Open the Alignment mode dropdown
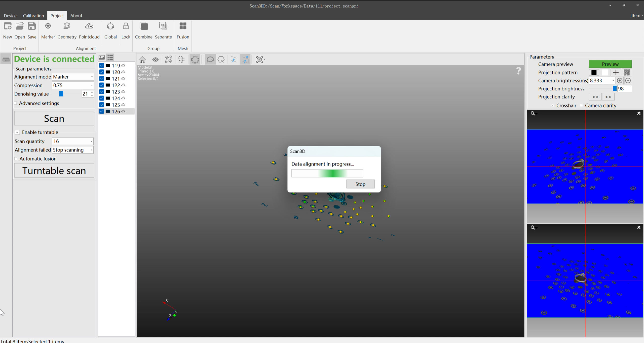The width and height of the screenshot is (644, 343). point(73,77)
